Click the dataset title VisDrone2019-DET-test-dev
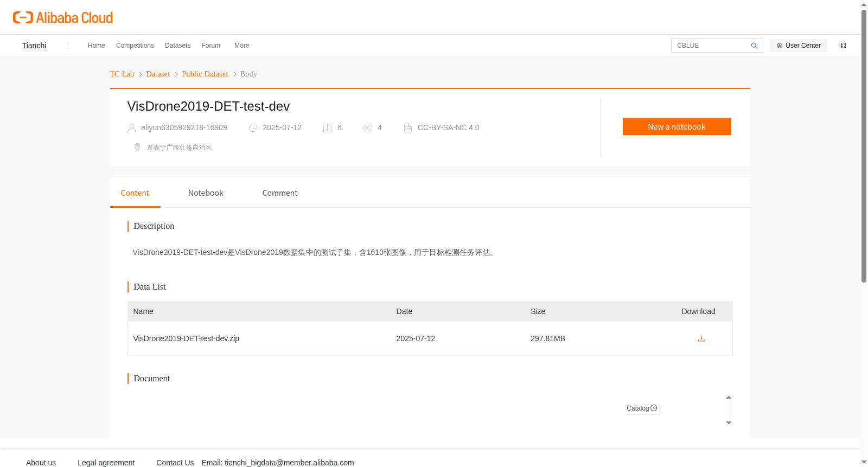This screenshot has width=868, height=467. click(x=208, y=106)
